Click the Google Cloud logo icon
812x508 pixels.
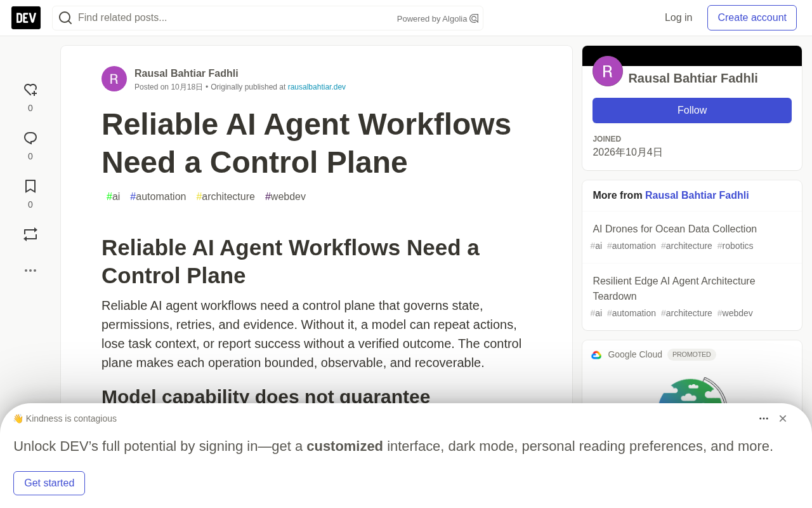(596, 355)
